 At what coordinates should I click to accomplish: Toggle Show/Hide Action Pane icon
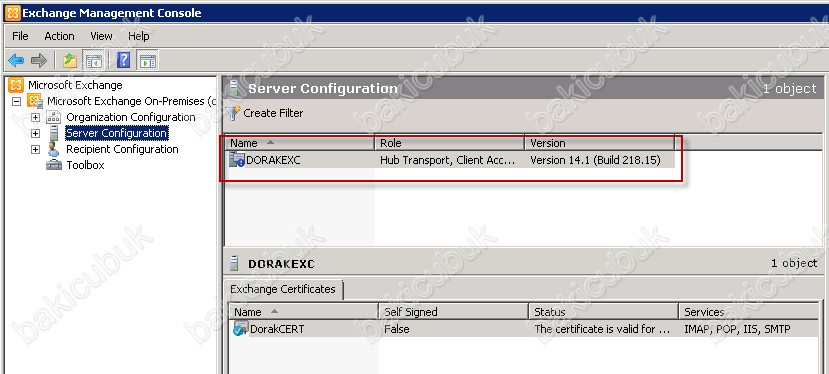(148, 61)
